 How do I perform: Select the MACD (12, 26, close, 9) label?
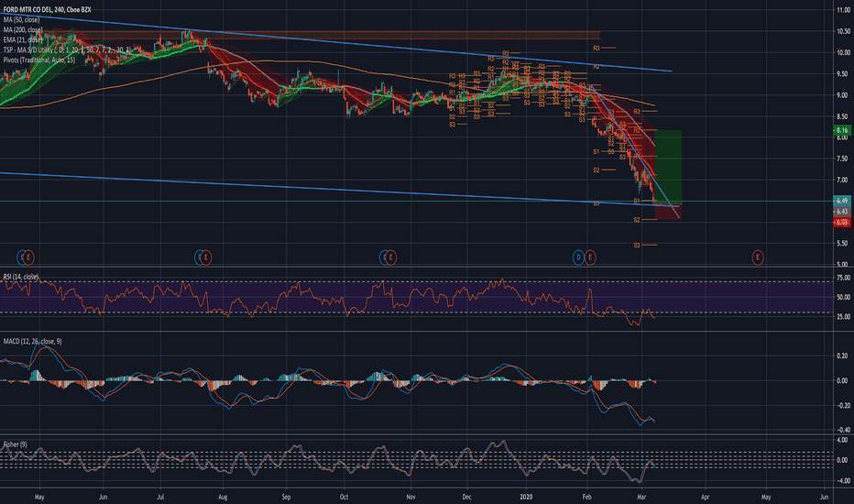tap(33, 341)
